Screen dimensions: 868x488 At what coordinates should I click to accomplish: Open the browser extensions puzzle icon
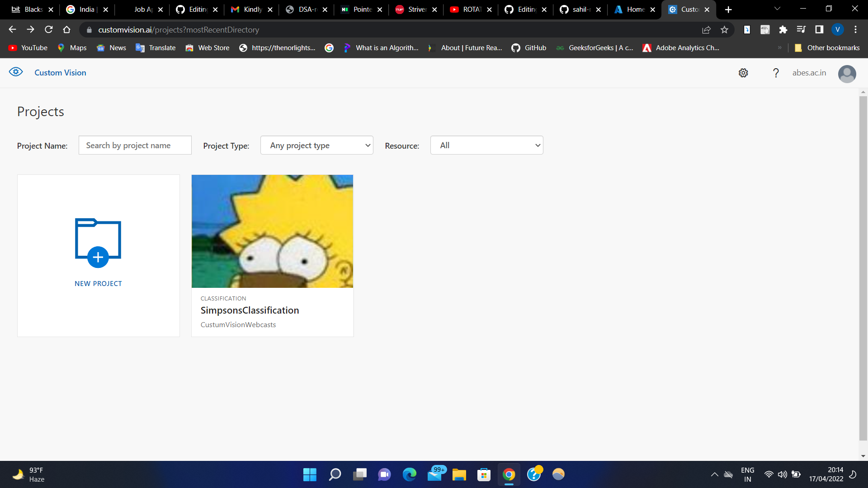[x=783, y=29]
